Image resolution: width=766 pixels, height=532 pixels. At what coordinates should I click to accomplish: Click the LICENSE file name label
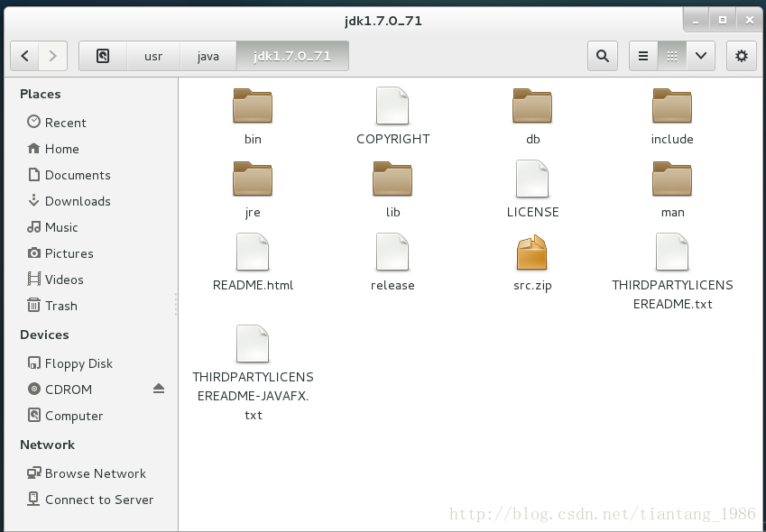pos(532,212)
